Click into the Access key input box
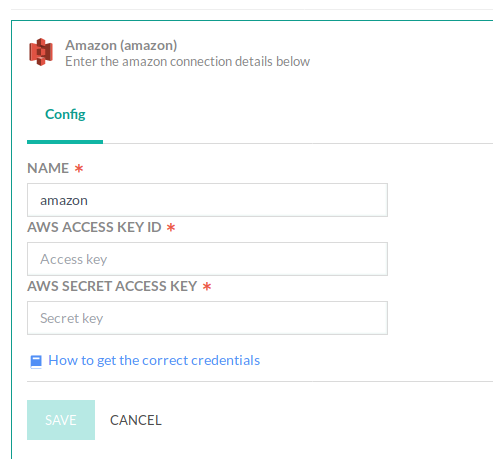Screen dimensions: 493x459 tap(207, 259)
